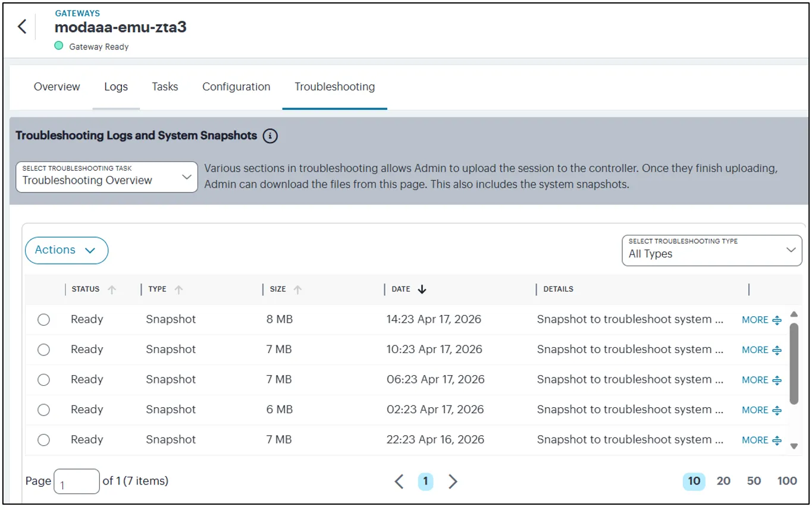812x510 pixels.
Task: Select radio button for 06:23 Apr 17 snapshot
Action: click(x=43, y=380)
